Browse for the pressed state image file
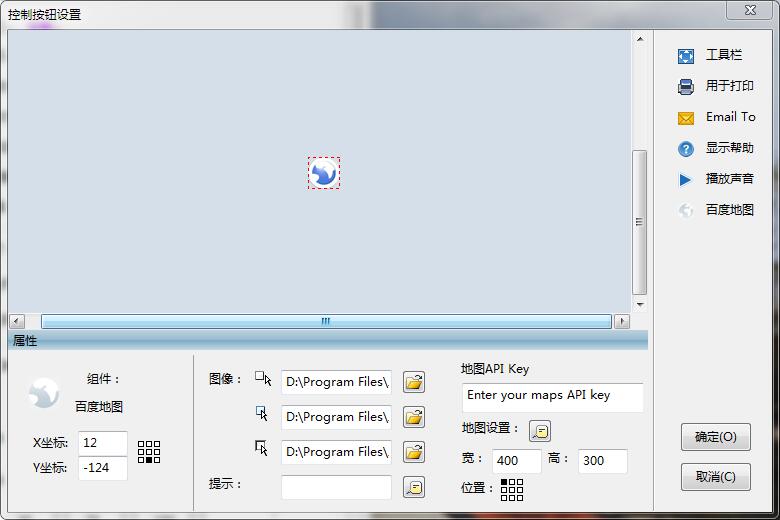 click(x=413, y=452)
